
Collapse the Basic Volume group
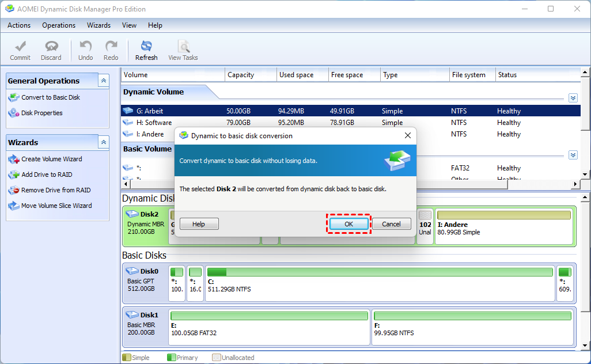[573, 155]
